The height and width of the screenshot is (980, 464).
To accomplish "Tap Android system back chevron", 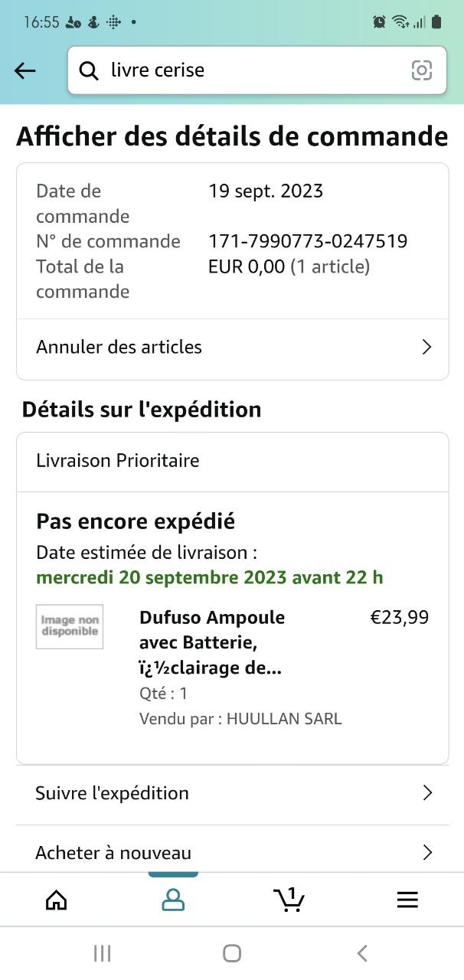I will click(362, 953).
